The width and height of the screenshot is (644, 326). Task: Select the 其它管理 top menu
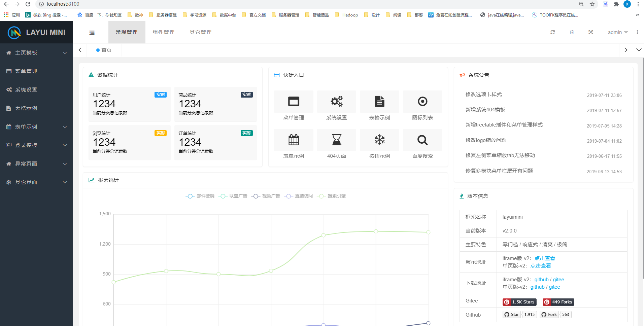pyautogui.click(x=201, y=32)
